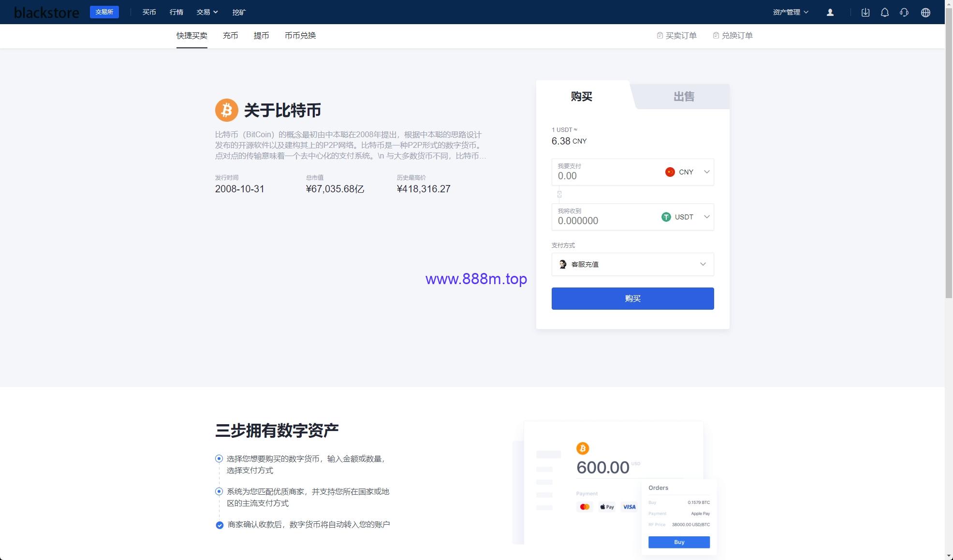This screenshot has height=560, width=953.
Task: Click the user profile icon
Action: point(830,13)
